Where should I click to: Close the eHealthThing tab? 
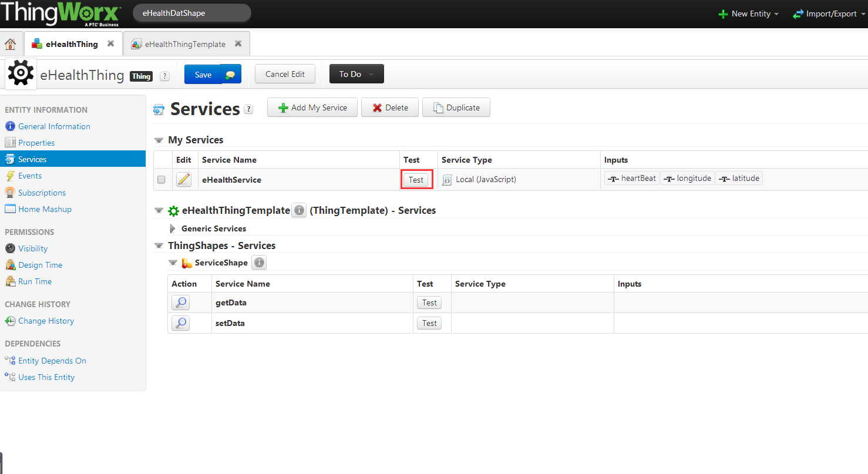[110, 44]
